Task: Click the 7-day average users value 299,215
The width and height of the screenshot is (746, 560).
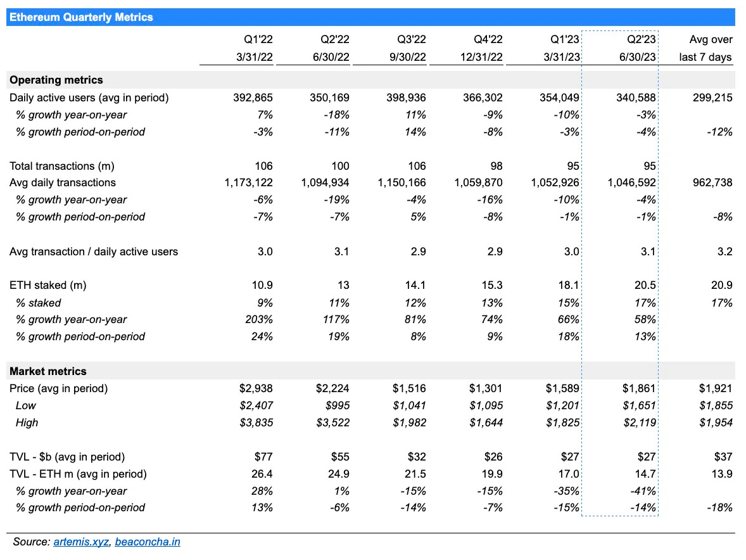Action: coord(712,98)
